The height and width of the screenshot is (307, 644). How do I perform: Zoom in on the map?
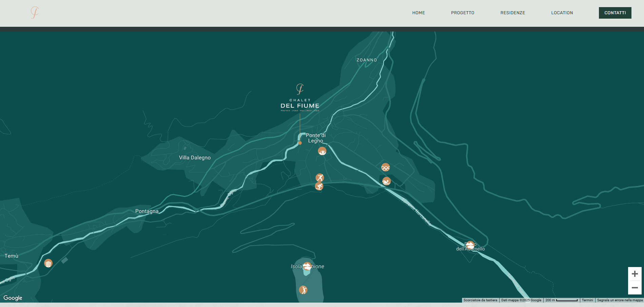click(635, 274)
